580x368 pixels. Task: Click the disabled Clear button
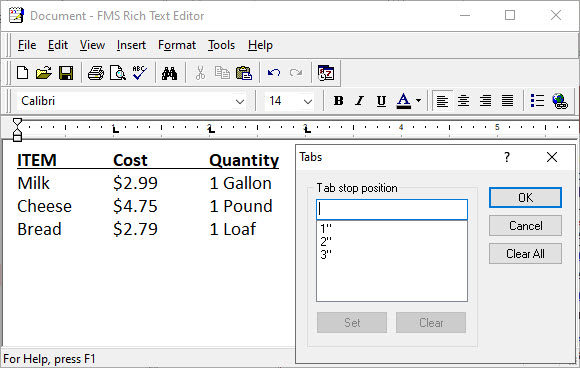click(431, 323)
